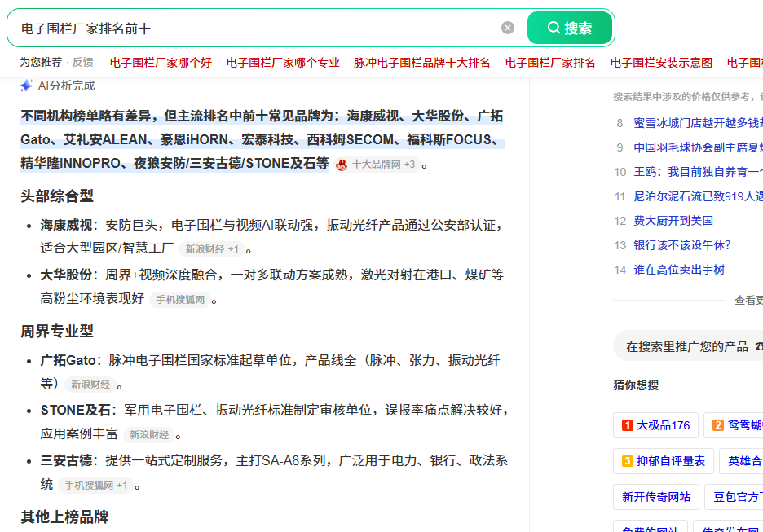The width and height of the screenshot is (763, 532).
Task: Focus the search input containing 电子围栏厂家排名前十
Action: point(258,29)
